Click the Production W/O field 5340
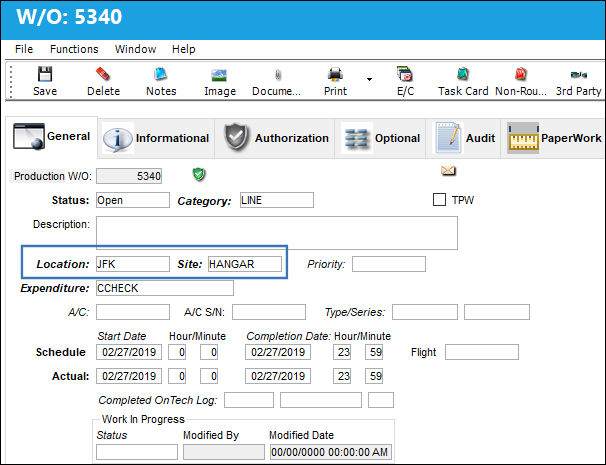Viewport: 606px width, 465px height. [129, 176]
